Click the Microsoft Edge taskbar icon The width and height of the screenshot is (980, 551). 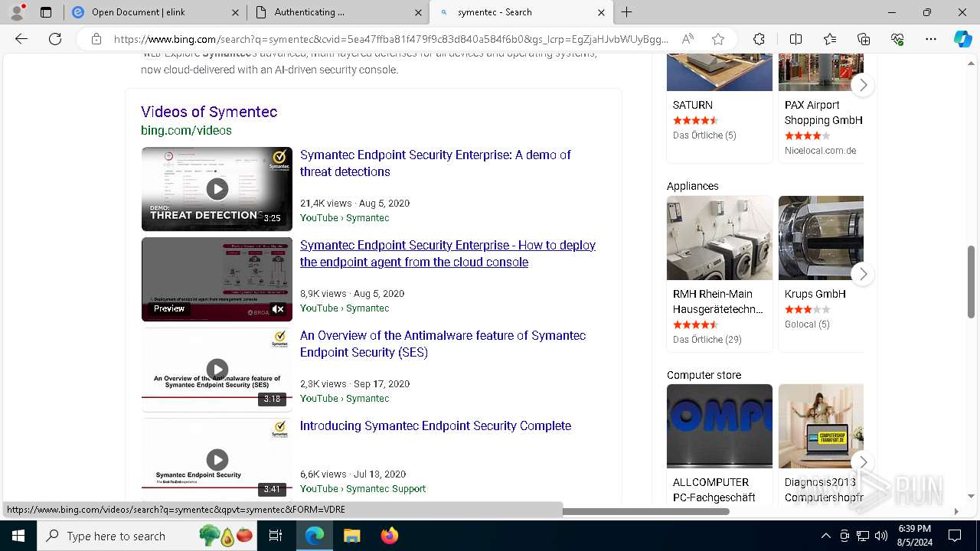click(315, 536)
